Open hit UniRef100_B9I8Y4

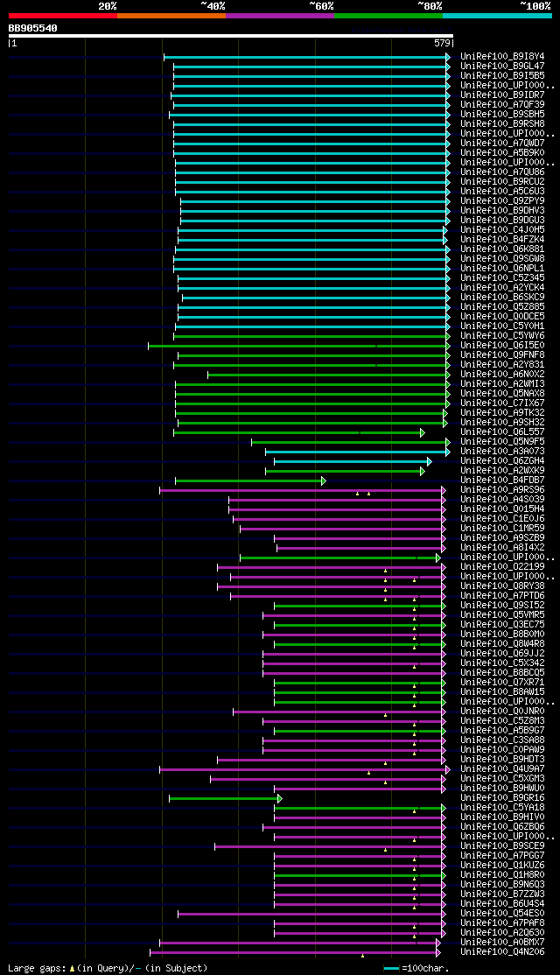(502, 57)
